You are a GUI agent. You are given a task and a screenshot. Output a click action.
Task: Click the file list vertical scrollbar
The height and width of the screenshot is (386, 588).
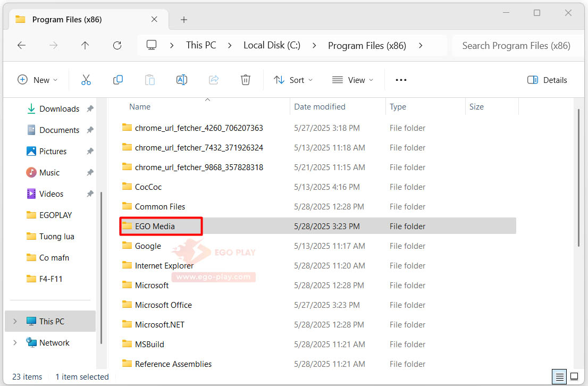point(579,178)
